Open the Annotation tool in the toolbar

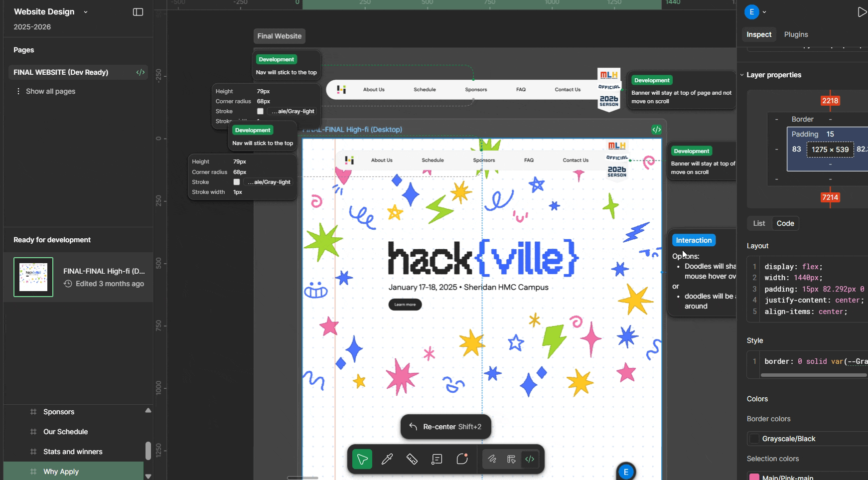coord(437,459)
